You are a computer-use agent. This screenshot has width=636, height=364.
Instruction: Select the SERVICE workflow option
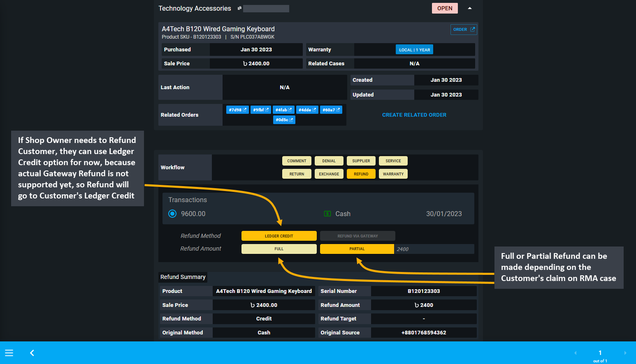click(393, 161)
